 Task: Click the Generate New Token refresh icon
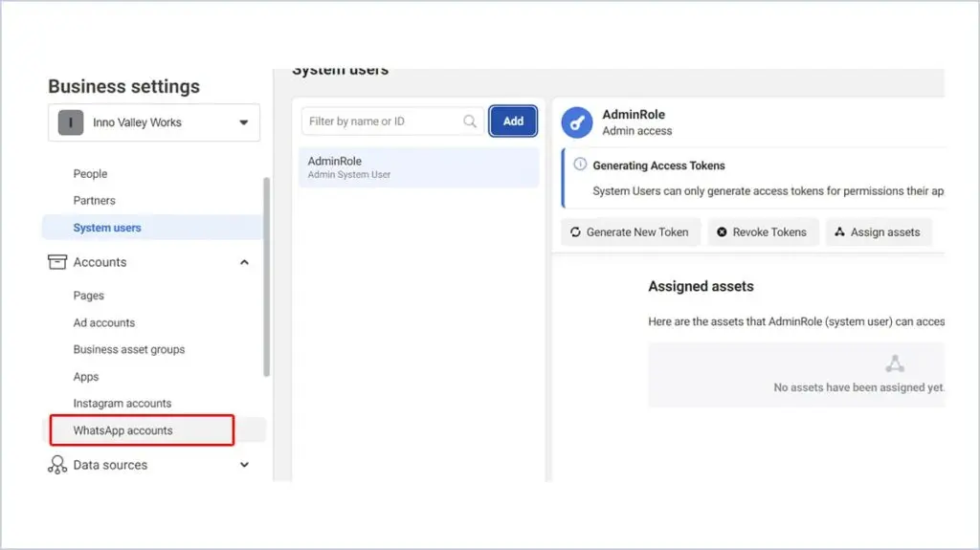pos(575,231)
